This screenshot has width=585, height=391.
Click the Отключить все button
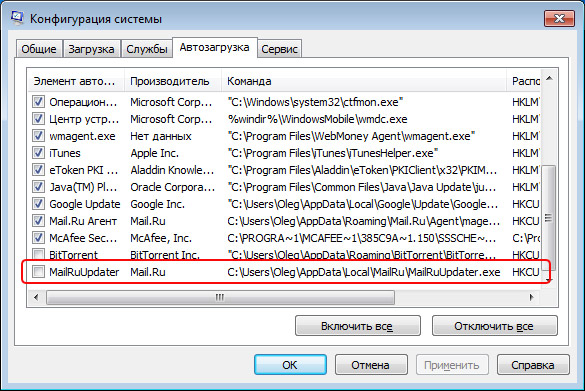(495, 326)
